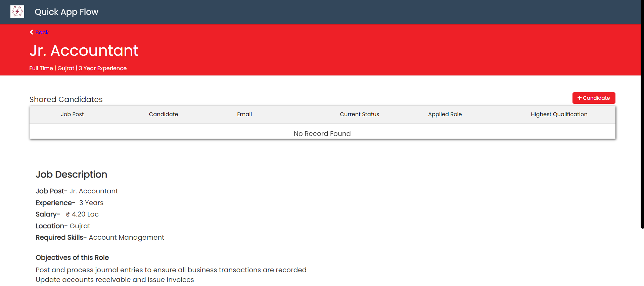Click the Quick App Flow logo icon
Screen dimensions: 644x286
click(x=17, y=12)
